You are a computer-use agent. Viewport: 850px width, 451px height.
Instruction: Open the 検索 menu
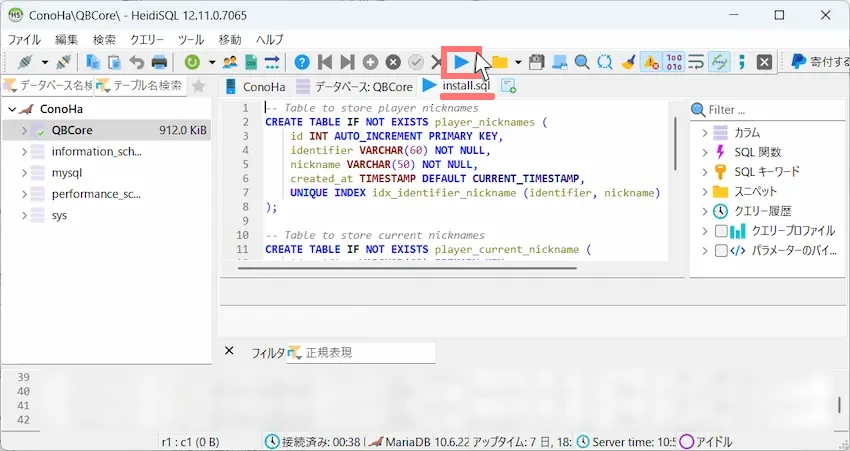[104, 40]
